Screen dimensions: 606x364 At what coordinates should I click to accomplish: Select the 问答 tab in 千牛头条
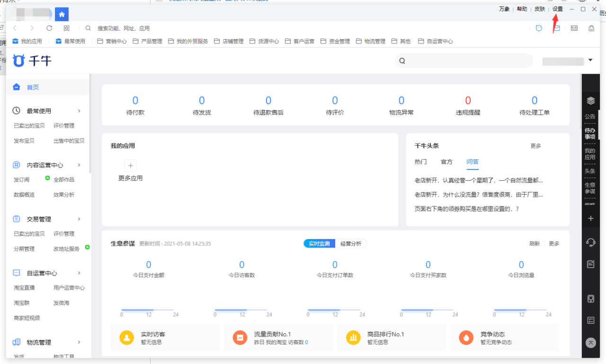(x=472, y=162)
